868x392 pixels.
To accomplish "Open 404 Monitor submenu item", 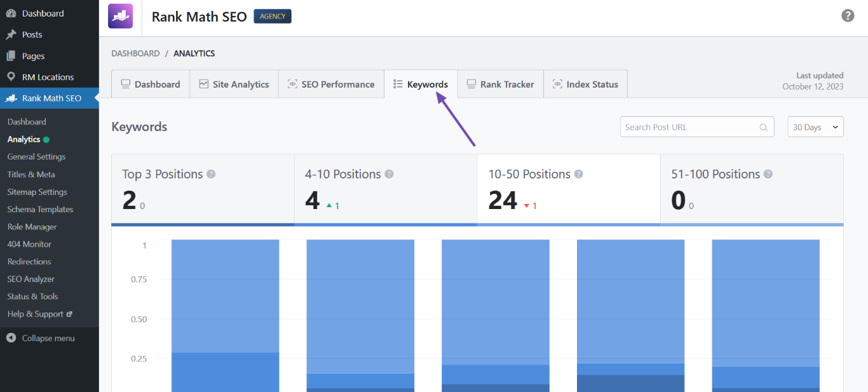I will point(29,244).
